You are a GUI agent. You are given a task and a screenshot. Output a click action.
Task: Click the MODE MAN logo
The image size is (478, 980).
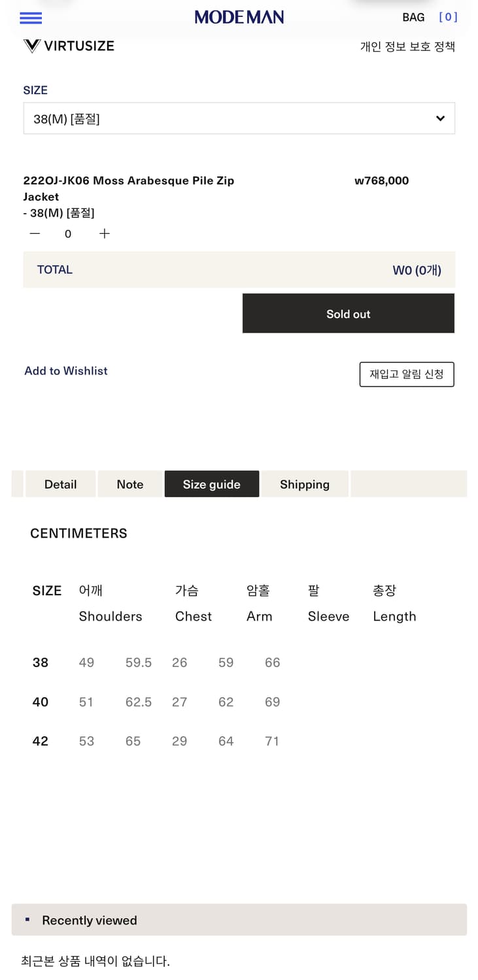(239, 18)
